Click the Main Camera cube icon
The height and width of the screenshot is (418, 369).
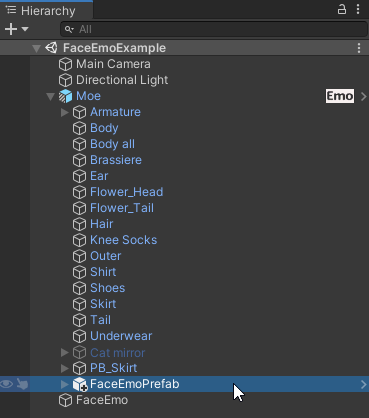tap(65, 64)
